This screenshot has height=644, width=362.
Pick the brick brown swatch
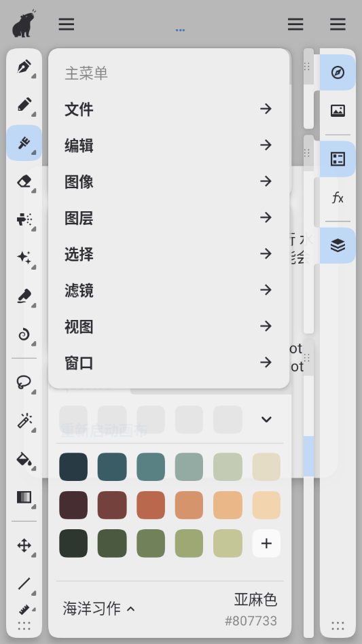(112, 505)
